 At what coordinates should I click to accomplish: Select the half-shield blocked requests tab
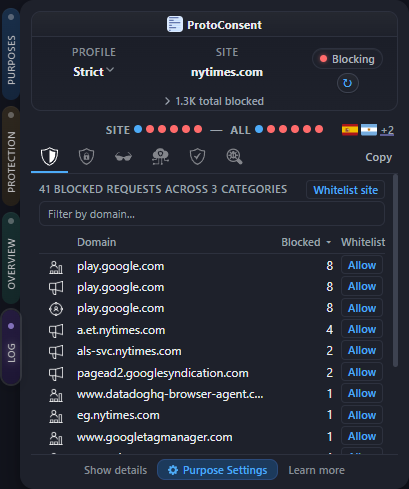tap(49, 156)
